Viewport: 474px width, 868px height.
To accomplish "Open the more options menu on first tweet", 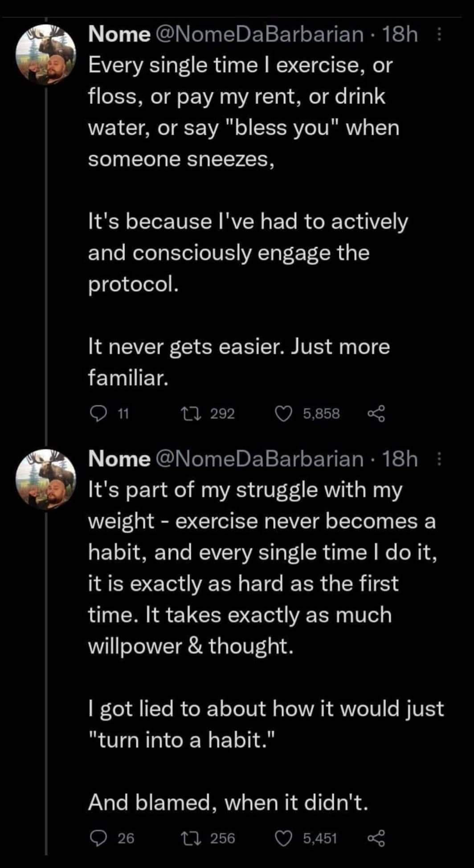I will tap(439, 35).
